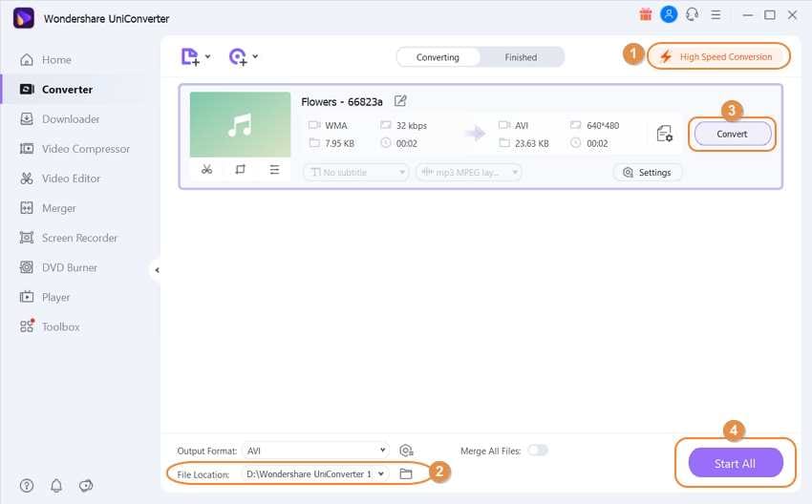Screen dimensions: 812x504
Task: Open the No subtitle dropdown
Action: pos(356,173)
